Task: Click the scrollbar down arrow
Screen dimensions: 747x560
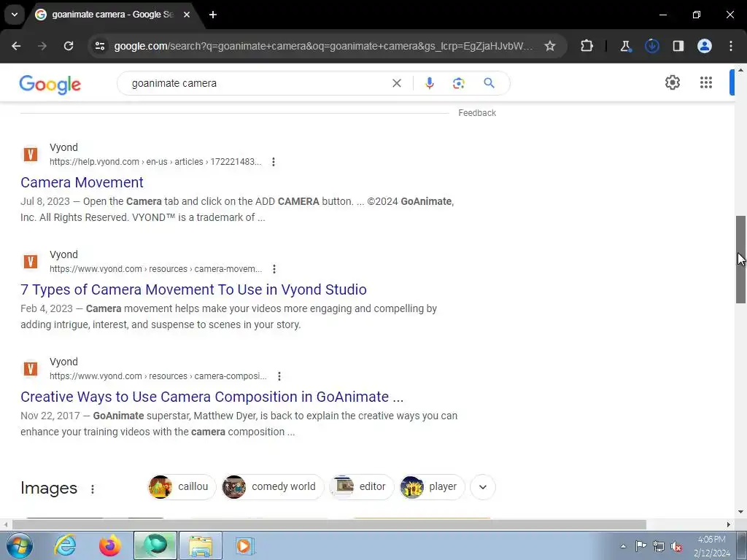Action: click(x=740, y=512)
